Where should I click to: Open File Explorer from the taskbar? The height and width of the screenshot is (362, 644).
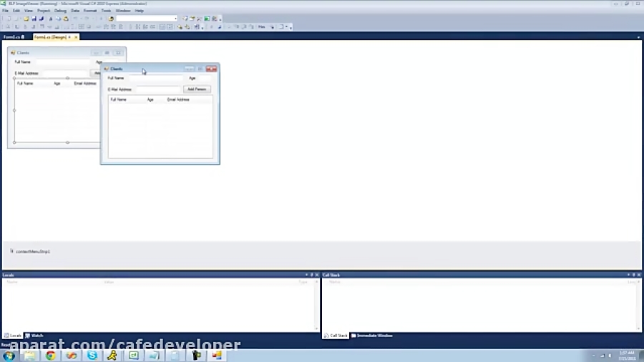coord(29,356)
